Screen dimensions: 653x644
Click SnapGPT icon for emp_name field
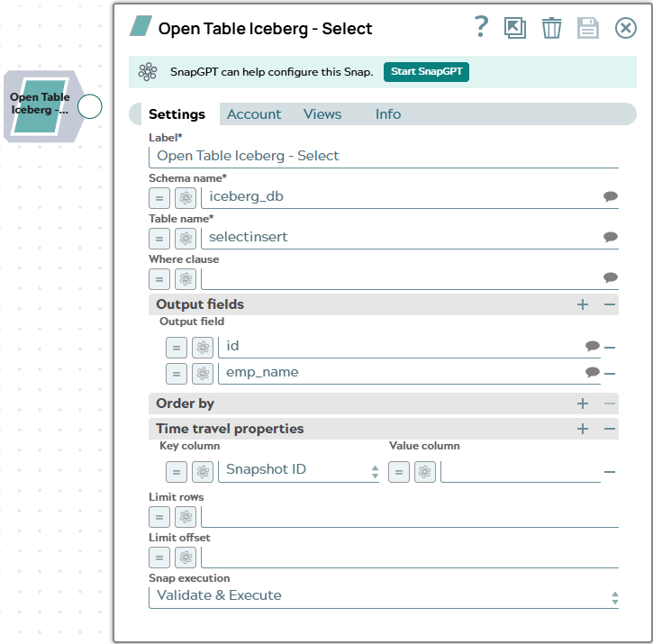203,373
